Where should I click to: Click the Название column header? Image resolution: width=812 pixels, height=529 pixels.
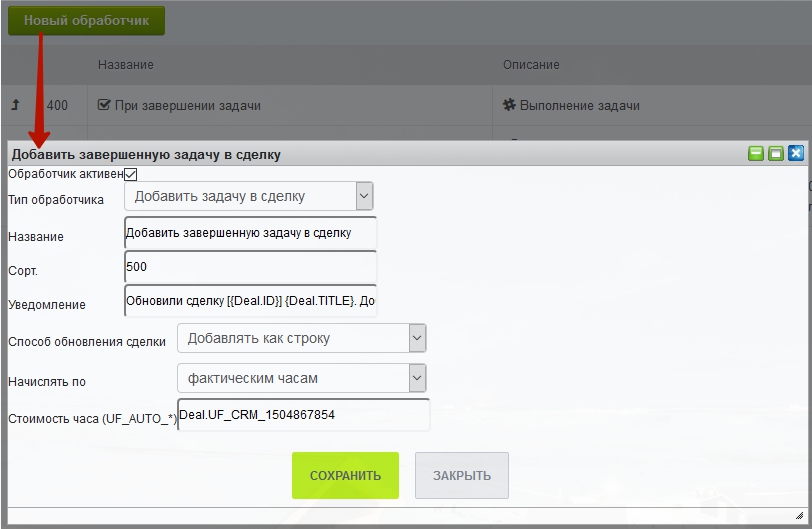tap(126, 65)
